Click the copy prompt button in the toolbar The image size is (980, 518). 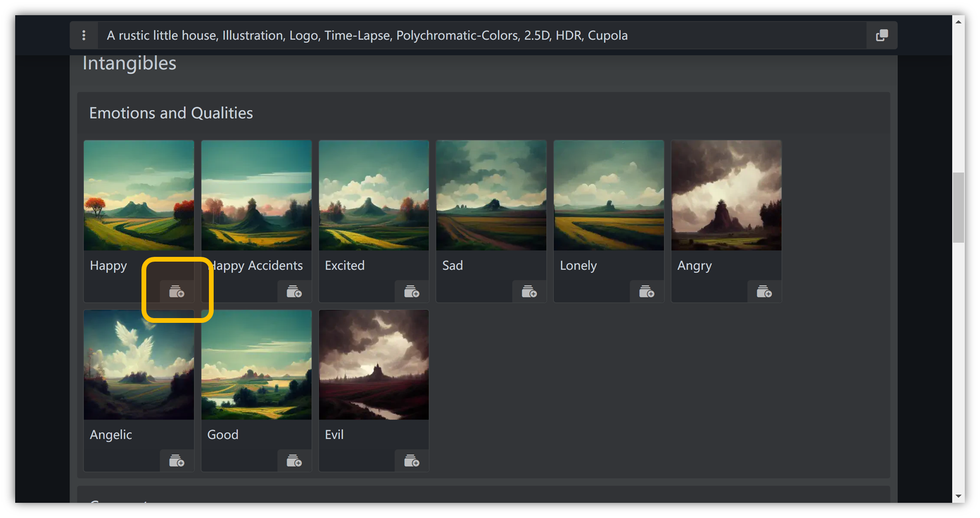[x=882, y=36]
